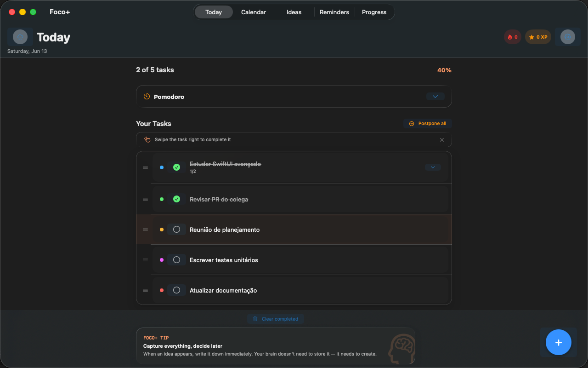This screenshot has width=588, height=368.
Task: Open the Ideas tab
Action: (x=294, y=12)
